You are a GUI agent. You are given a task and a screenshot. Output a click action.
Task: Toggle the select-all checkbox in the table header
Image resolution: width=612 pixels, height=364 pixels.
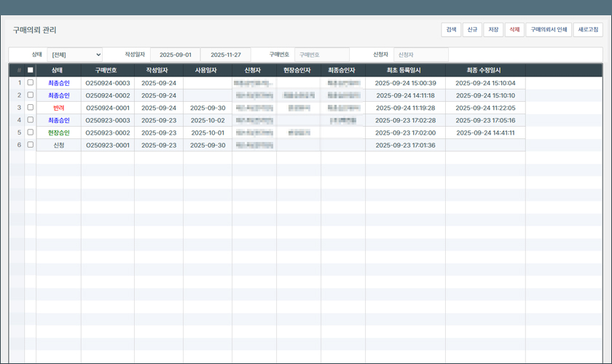click(x=31, y=71)
